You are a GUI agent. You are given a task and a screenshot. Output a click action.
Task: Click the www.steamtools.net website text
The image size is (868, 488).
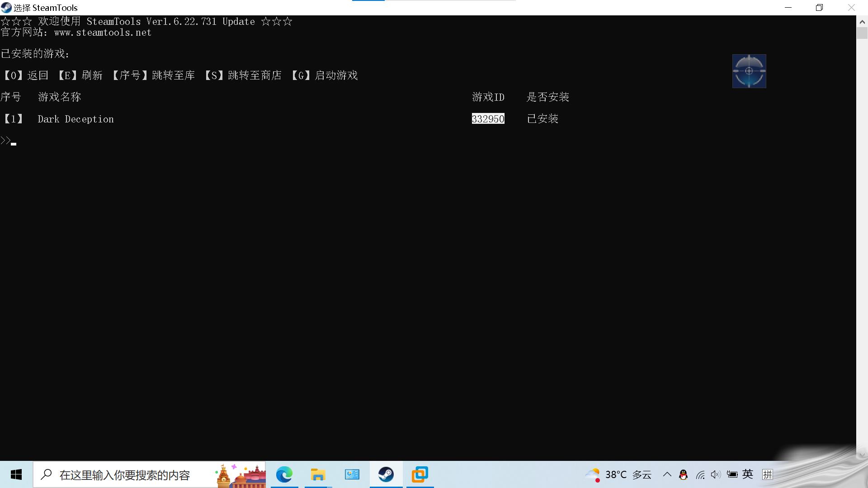[x=103, y=33]
